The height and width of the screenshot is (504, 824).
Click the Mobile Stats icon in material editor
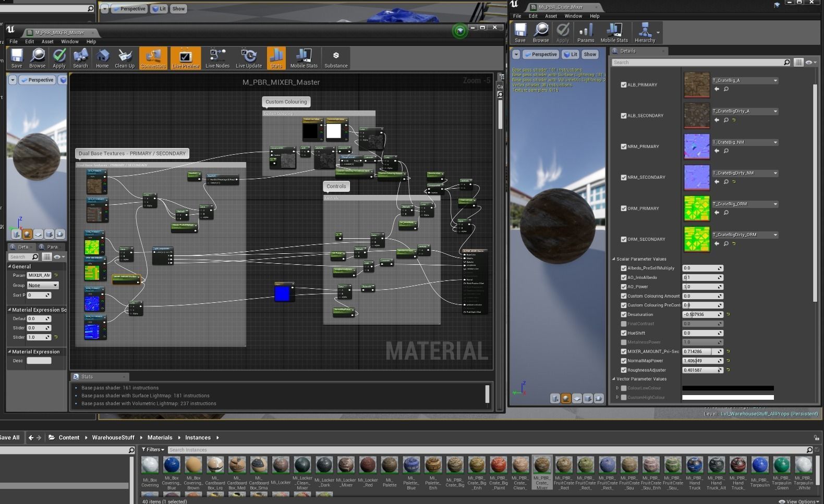(x=304, y=58)
